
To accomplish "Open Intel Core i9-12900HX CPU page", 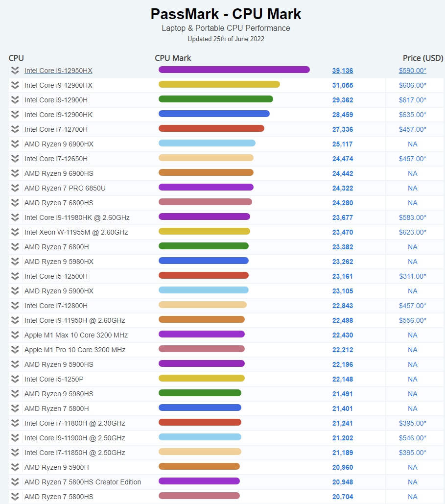I will point(58,86).
